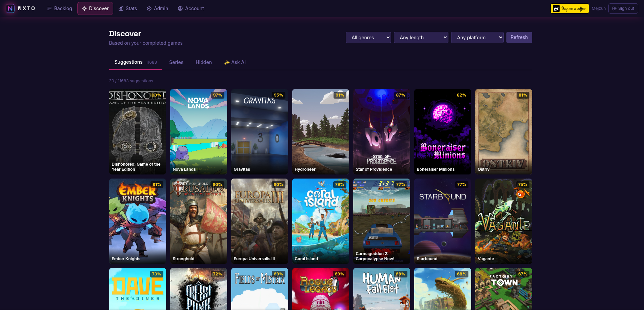This screenshot has width=644, height=310.
Task: Open the Stats page
Action: (x=128, y=8)
